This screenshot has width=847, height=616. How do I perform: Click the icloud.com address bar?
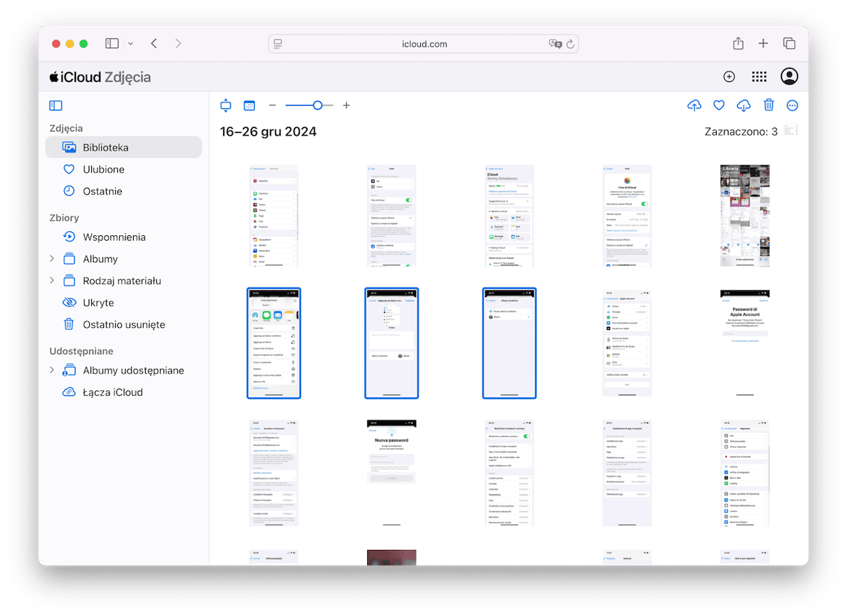pos(423,44)
